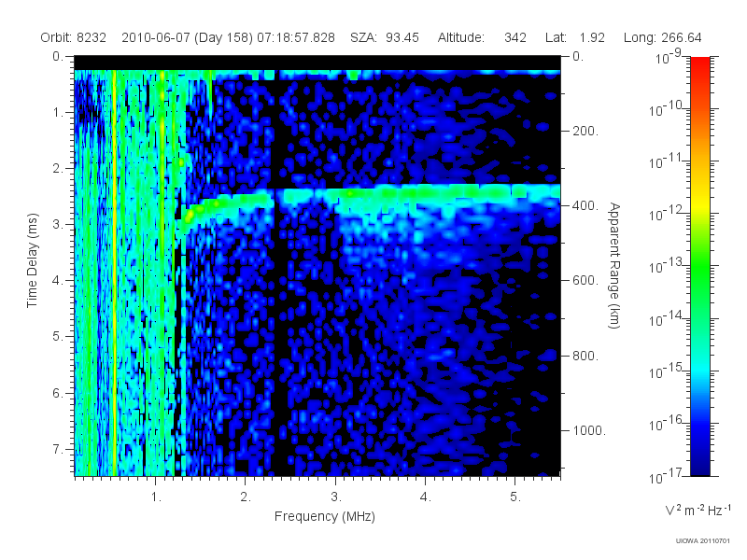
Task: Click the '2.' tick on the frequency axis
Action: click(246, 497)
